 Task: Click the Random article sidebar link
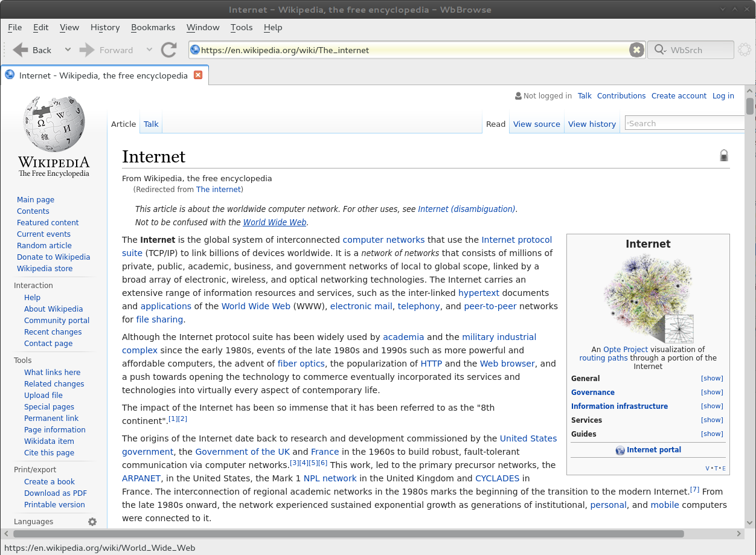pyautogui.click(x=44, y=246)
